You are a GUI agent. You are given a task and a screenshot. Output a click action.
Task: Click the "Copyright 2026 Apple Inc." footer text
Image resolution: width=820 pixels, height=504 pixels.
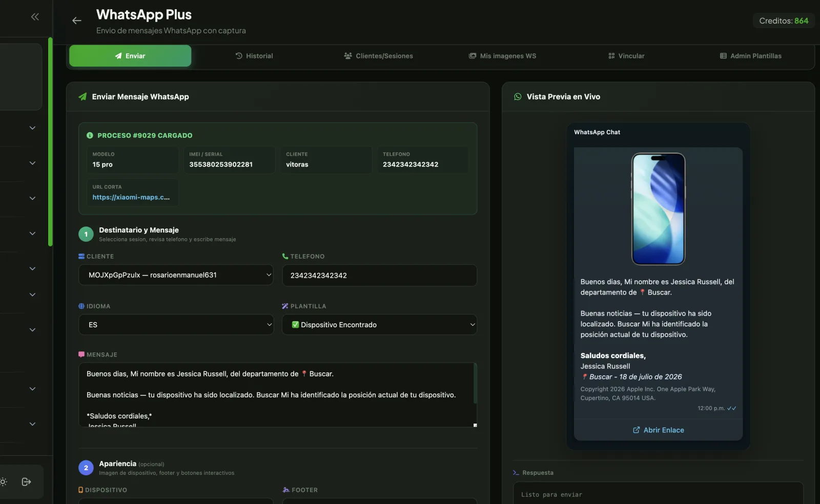[648, 393]
